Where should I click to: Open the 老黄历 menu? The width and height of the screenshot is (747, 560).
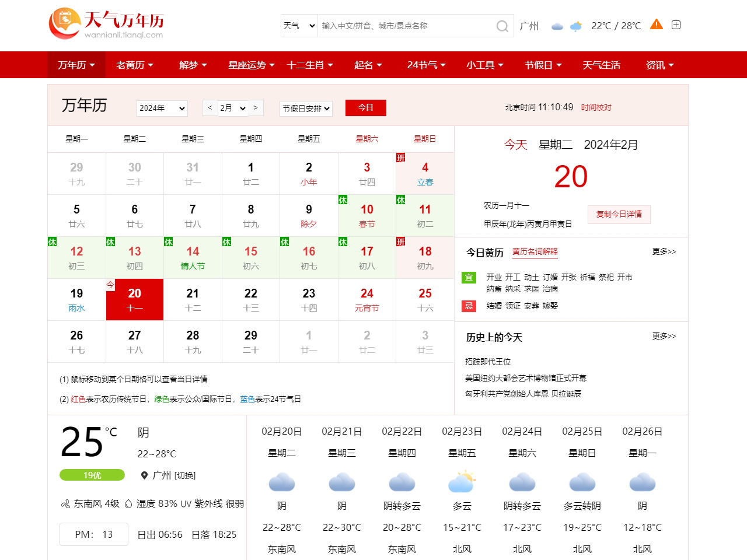pyautogui.click(x=134, y=65)
